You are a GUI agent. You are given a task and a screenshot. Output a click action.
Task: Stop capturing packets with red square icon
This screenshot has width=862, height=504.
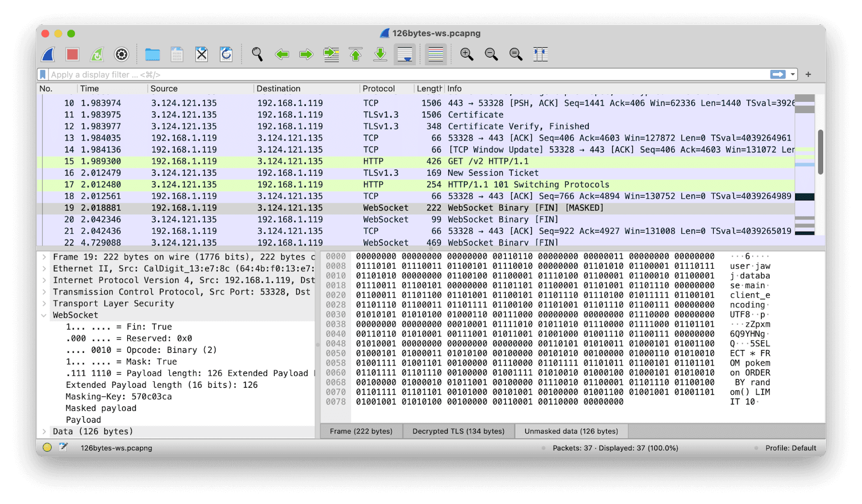pos(73,54)
